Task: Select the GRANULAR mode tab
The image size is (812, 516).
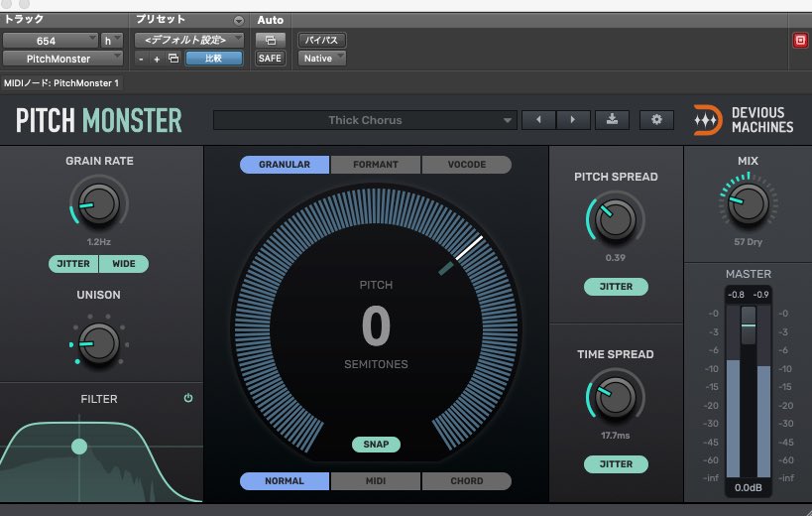Action: coord(285,165)
